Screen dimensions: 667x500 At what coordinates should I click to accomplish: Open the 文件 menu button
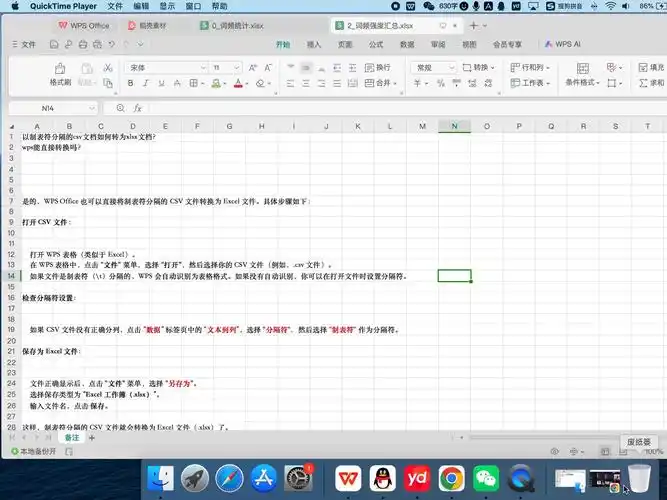point(24,45)
